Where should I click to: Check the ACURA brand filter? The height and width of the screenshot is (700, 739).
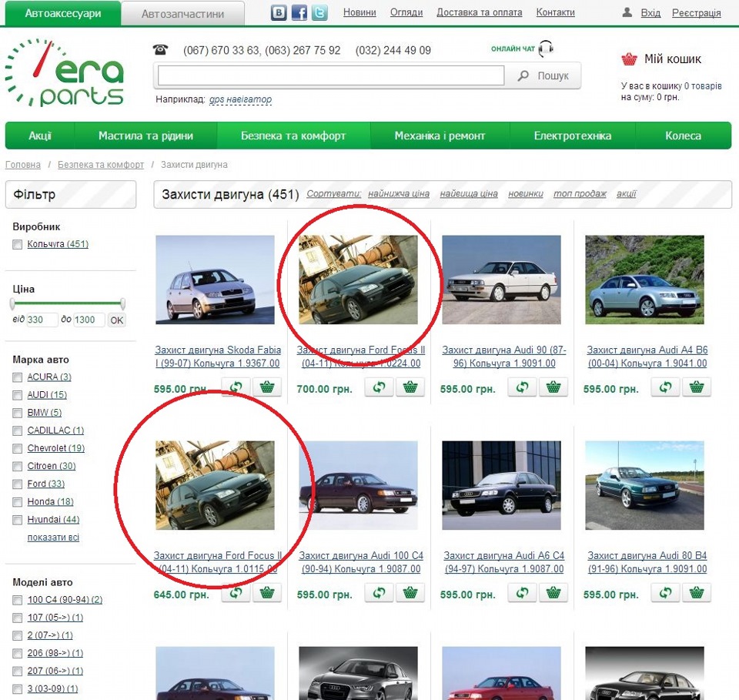[x=18, y=377]
